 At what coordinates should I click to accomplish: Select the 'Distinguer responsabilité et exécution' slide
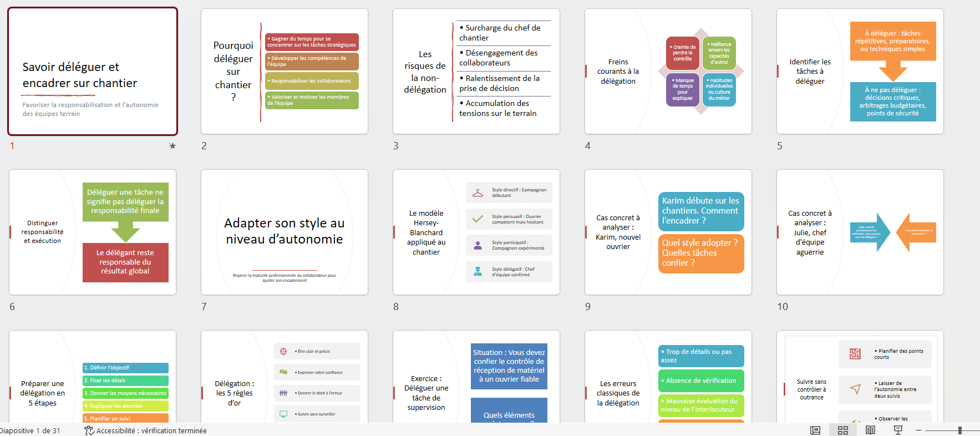[x=93, y=232]
